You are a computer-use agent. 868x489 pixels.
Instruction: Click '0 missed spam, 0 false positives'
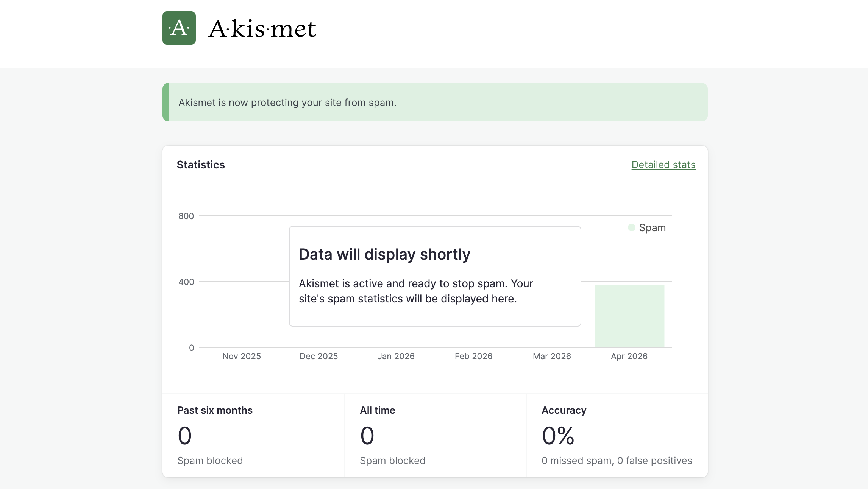coord(617,461)
